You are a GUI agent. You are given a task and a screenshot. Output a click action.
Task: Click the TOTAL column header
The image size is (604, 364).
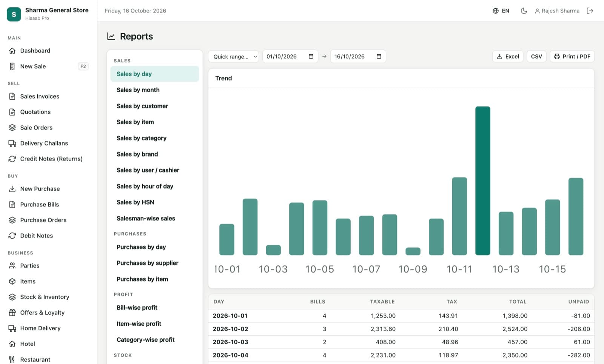518,302
